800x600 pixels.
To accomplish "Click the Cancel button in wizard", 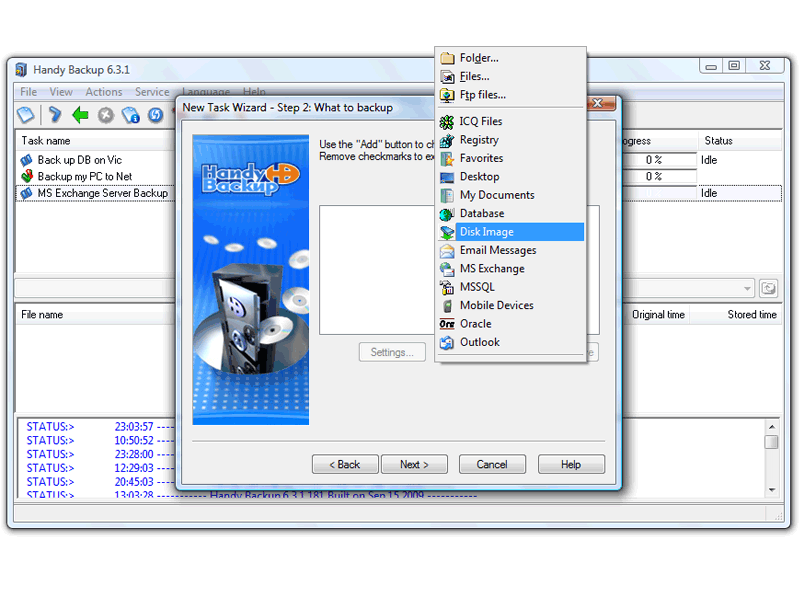I will tap(492, 464).
